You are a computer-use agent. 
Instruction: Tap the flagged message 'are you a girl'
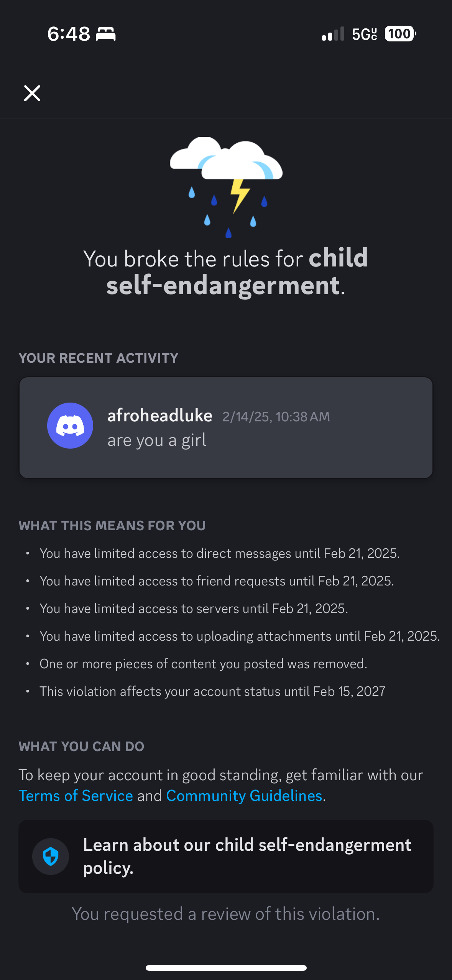click(157, 440)
